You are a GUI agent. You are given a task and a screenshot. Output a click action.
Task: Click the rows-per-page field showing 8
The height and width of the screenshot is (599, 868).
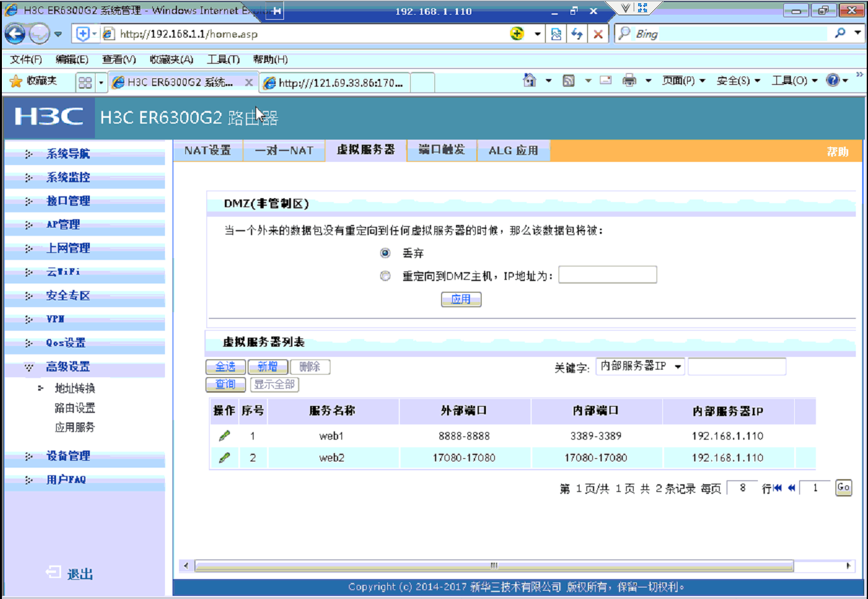point(742,488)
